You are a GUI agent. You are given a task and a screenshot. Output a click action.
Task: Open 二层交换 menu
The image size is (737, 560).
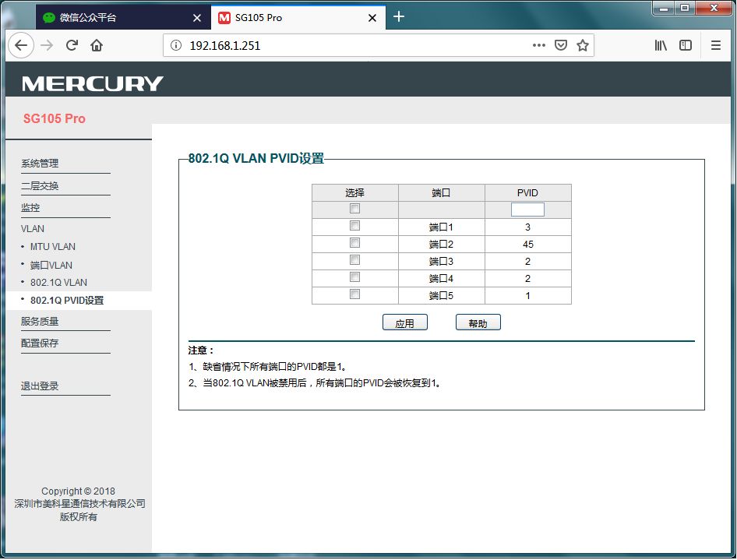click(40, 186)
